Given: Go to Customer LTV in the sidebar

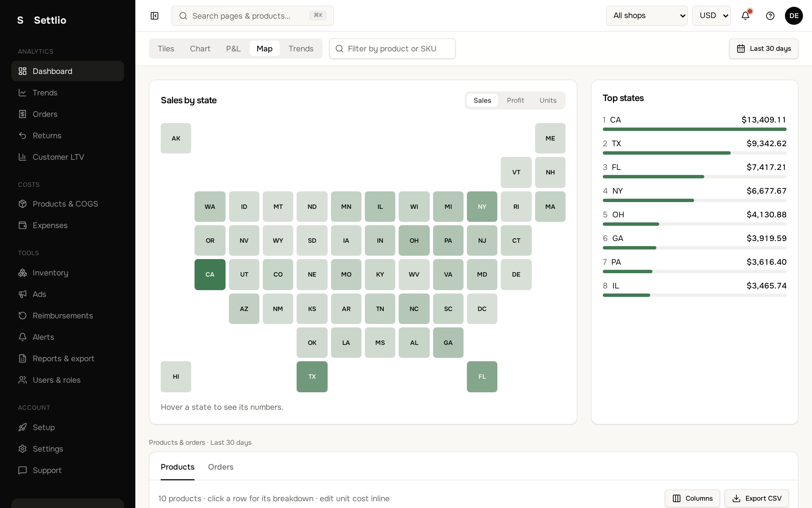Looking at the screenshot, I should (67, 157).
